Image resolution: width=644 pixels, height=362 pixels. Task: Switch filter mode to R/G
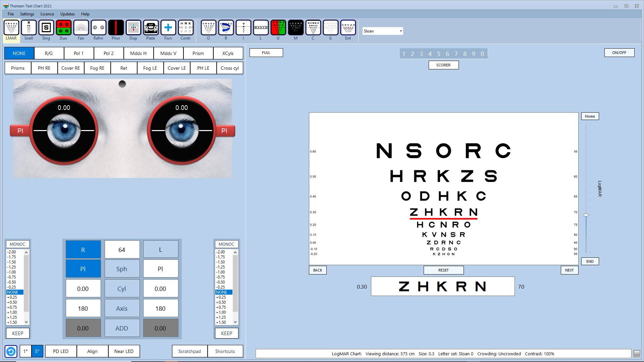(49, 53)
